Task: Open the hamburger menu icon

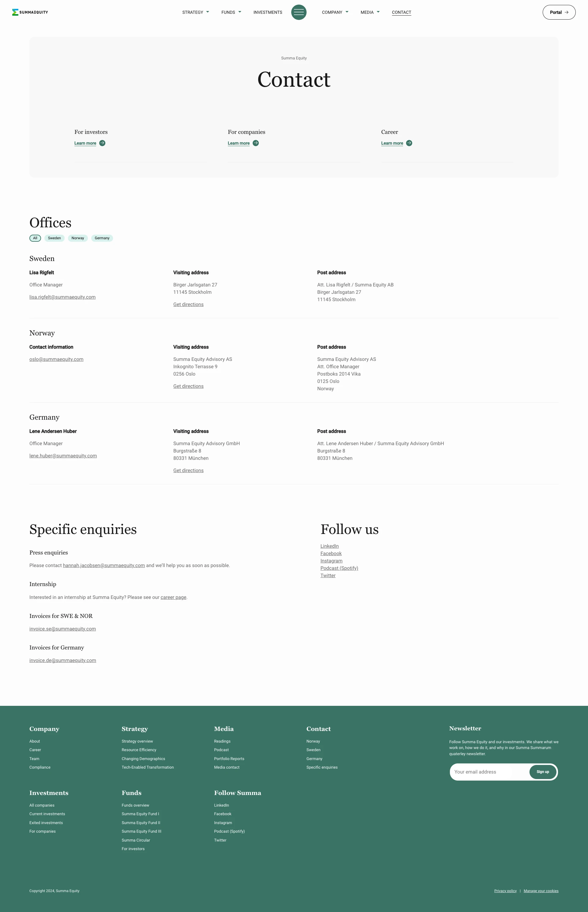Action: (x=299, y=12)
